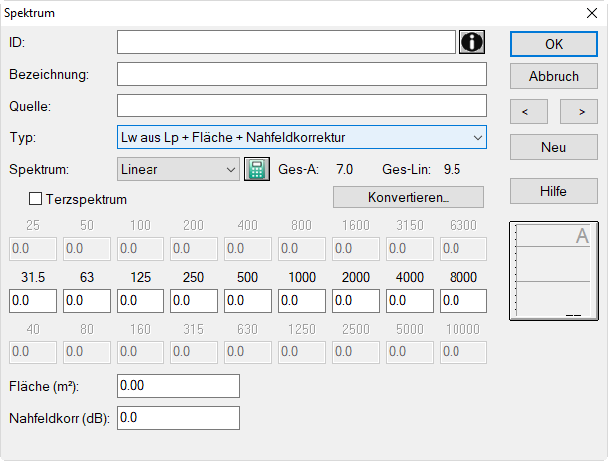Click the disabled 315 Hz field
Viewport: 608px width, 461px height.
tap(194, 352)
